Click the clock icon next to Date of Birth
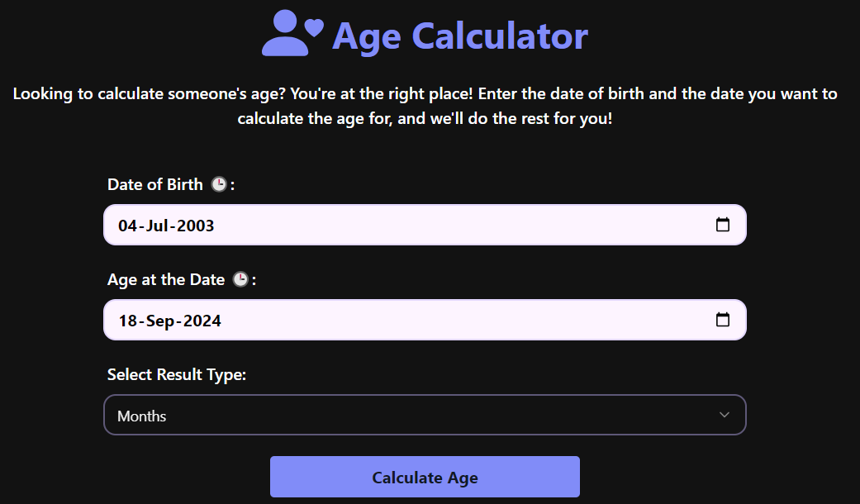860x504 pixels. tap(218, 184)
